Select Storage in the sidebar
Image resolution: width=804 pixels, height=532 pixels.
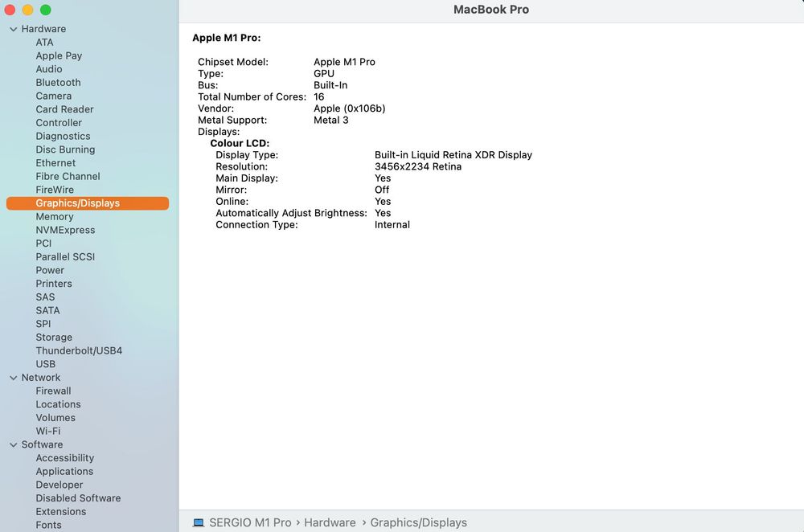click(x=54, y=338)
